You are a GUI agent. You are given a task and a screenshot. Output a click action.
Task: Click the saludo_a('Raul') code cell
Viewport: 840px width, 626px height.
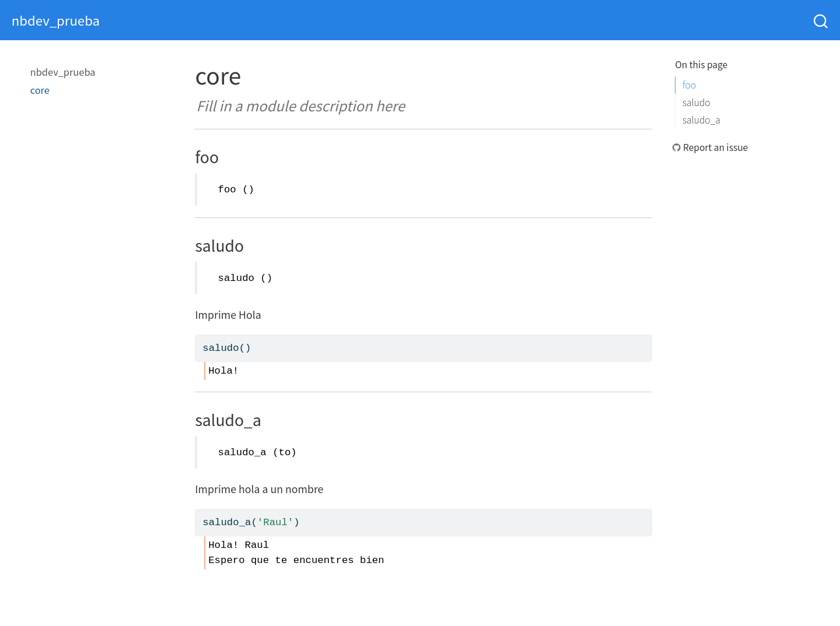(423, 522)
